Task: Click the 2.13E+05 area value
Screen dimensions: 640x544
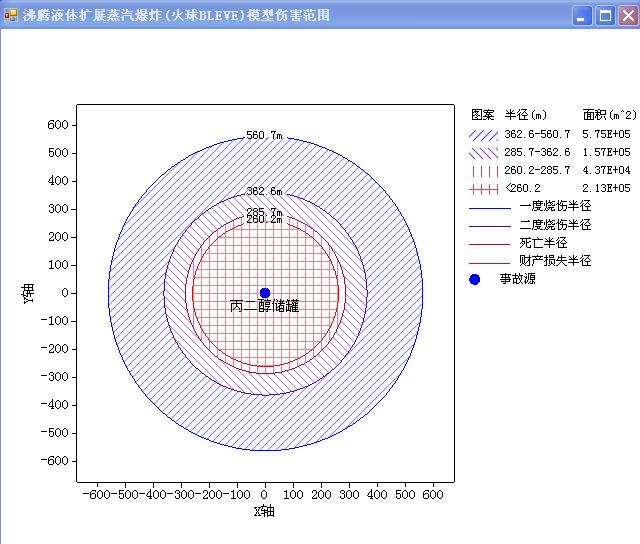Action: pyautogui.click(x=607, y=188)
